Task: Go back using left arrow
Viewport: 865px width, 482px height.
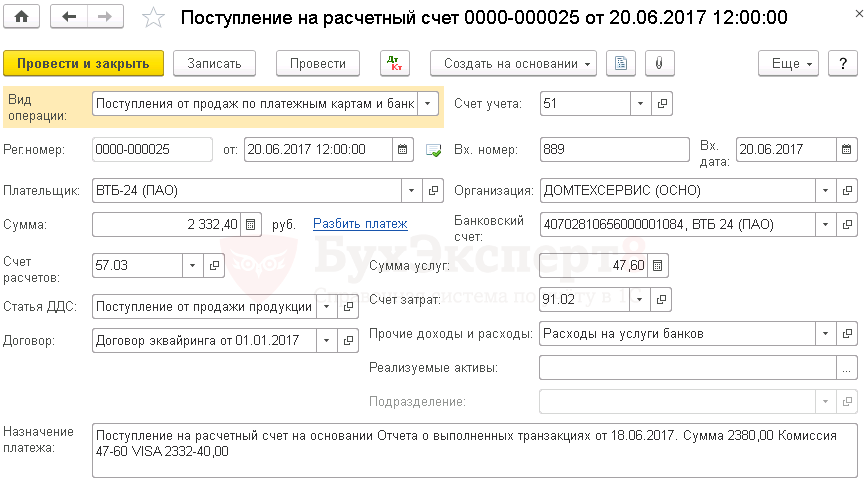Action: click(68, 17)
